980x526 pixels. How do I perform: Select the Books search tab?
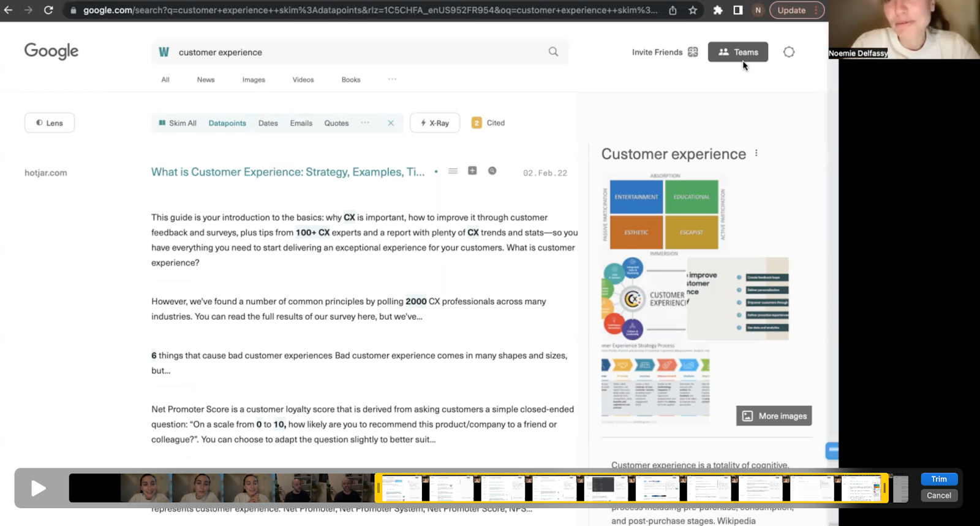click(x=351, y=80)
